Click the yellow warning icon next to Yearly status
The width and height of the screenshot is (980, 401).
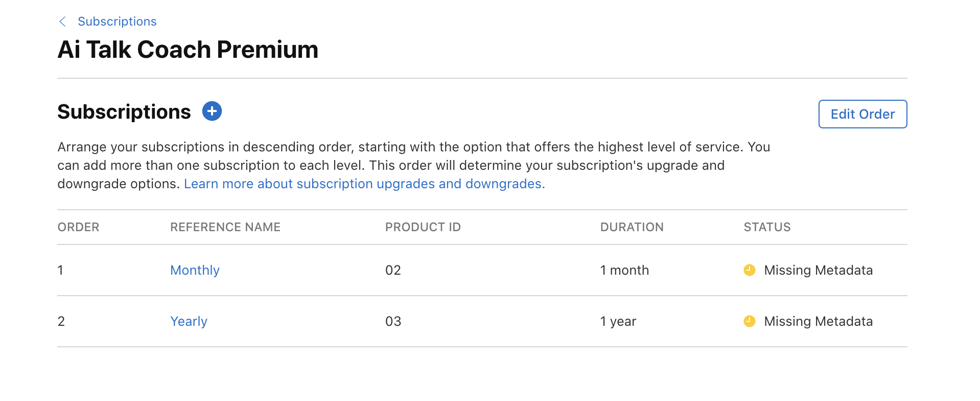(x=749, y=321)
